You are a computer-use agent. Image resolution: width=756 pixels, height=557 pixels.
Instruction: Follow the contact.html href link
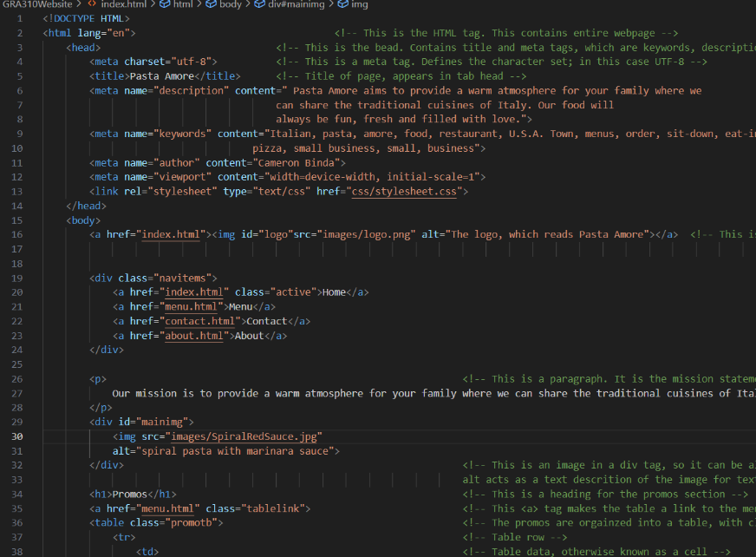point(196,321)
